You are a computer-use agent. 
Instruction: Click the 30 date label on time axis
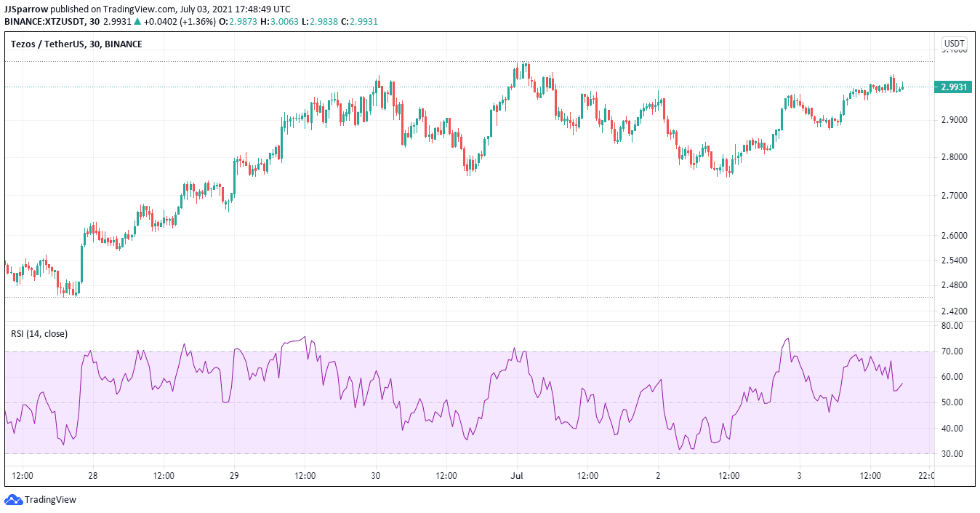pyautogui.click(x=375, y=476)
